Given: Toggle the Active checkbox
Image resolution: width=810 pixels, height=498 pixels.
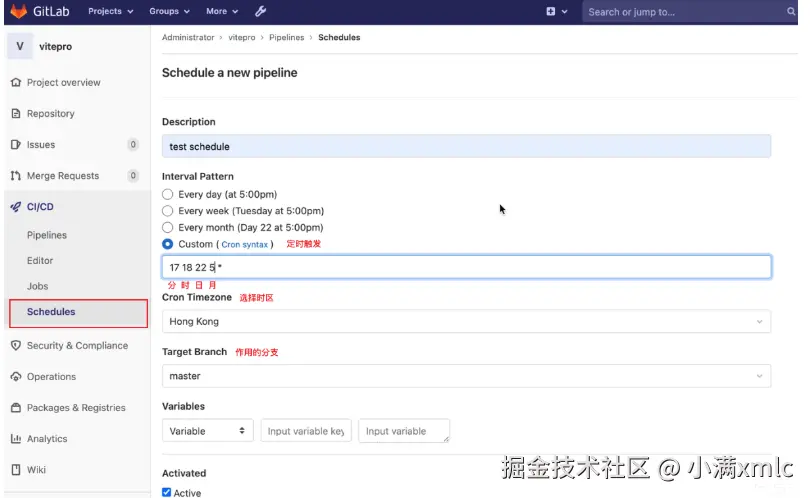Looking at the screenshot, I should tap(166, 492).
